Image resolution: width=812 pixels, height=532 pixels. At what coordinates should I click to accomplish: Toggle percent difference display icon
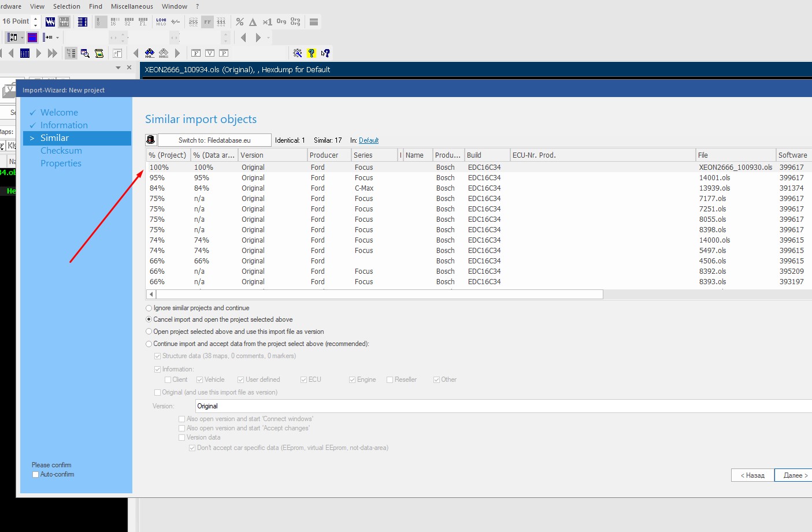(240, 22)
